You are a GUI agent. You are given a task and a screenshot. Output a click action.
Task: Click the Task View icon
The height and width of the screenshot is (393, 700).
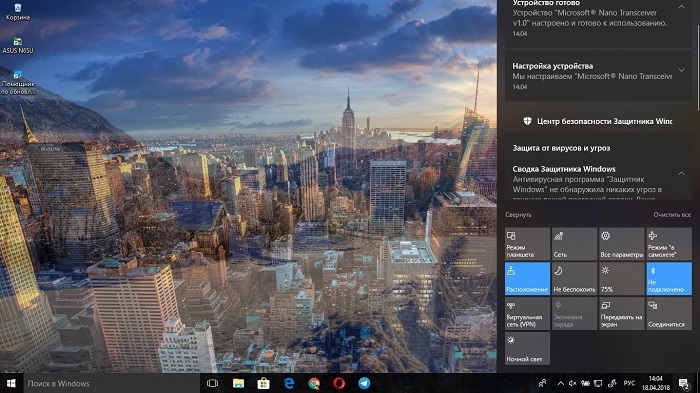point(213,383)
